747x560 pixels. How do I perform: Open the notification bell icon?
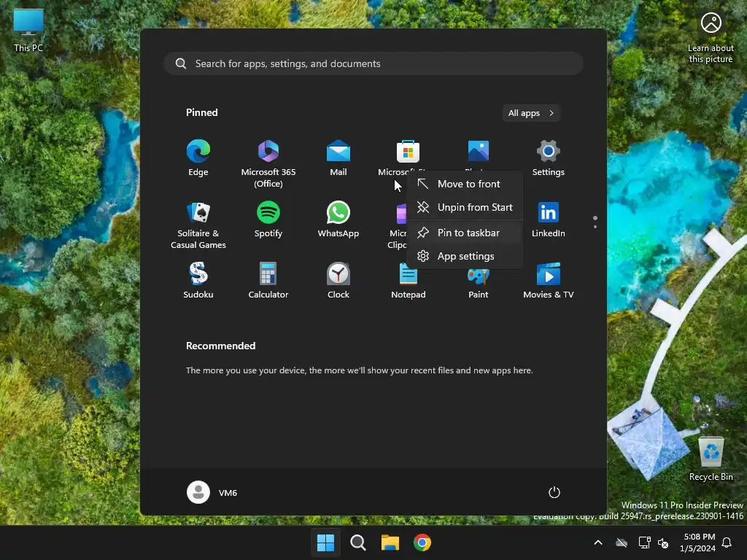727,542
